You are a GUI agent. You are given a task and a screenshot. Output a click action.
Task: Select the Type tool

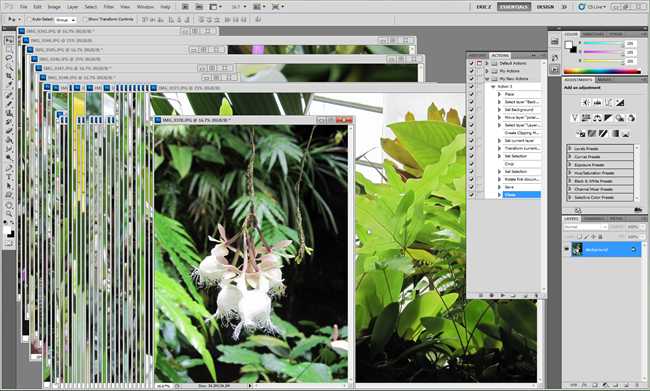(x=9, y=177)
